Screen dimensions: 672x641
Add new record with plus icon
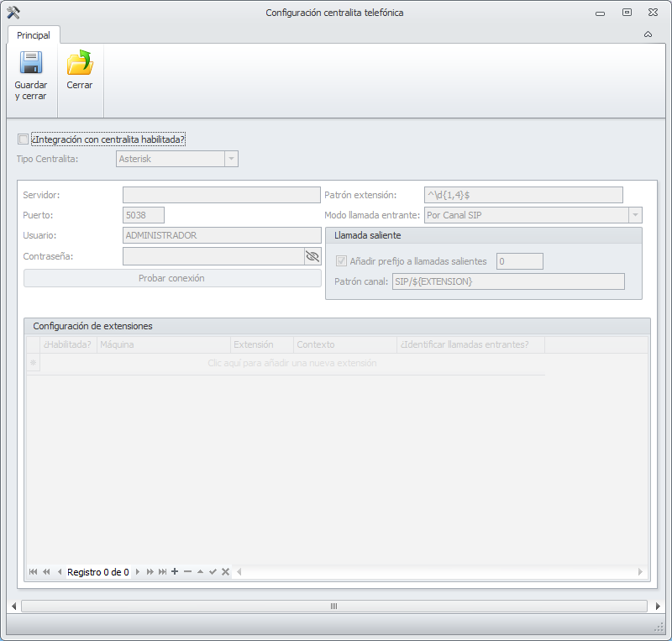tap(175, 572)
